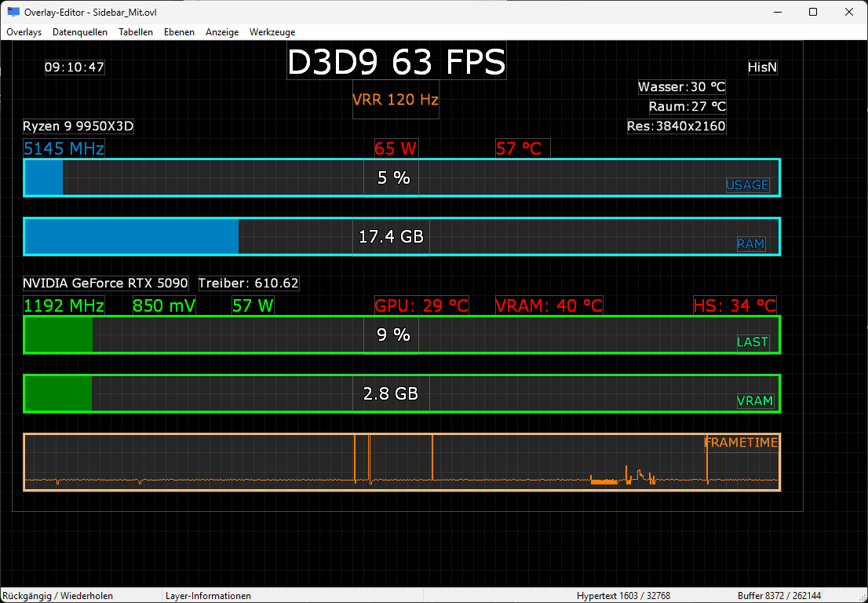Viewport: 868px width, 603px height.
Task: Open the Werkzeuge menu
Action: [x=272, y=32]
